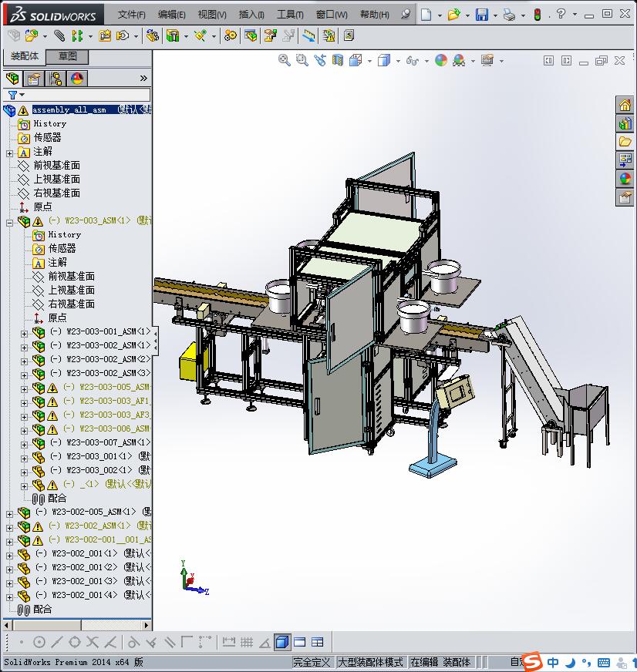The width and height of the screenshot is (637, 672).
Task: Toggle the shaded view button in bottom toolbar
Action: (282, 642)
